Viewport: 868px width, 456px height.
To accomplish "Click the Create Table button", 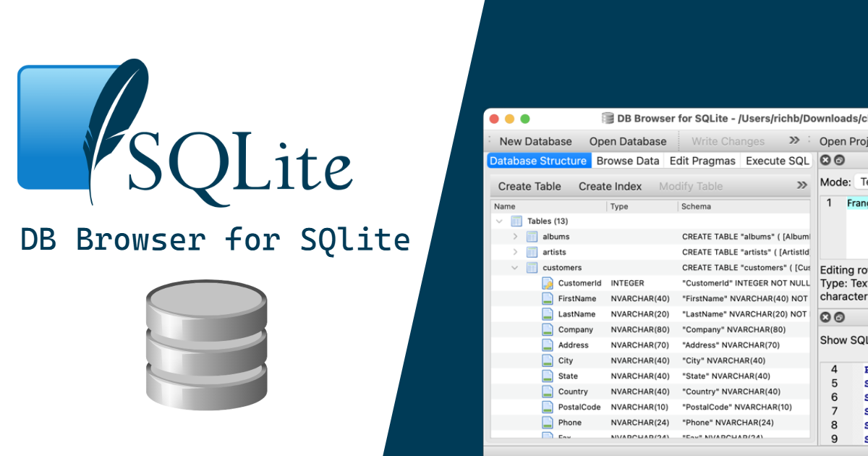I will 529,186.
